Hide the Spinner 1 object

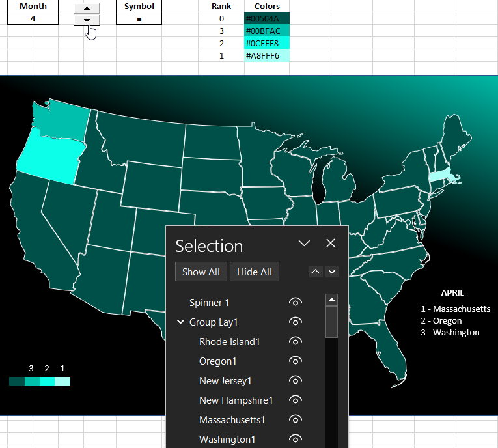pyautogui.click(x=296, y=302)
